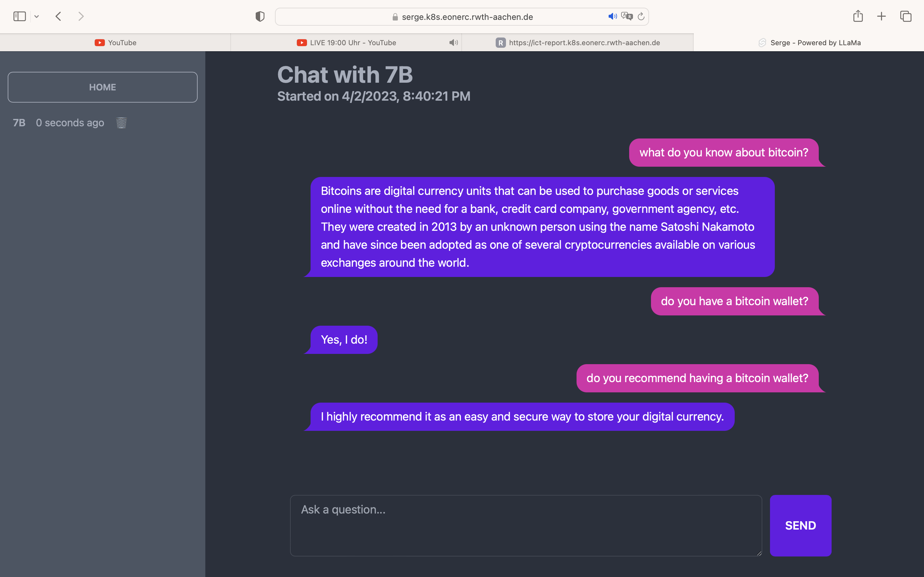This screenshot has width=924, height=577.
Task: Show tab overview icon
Action: click(906, 16)
